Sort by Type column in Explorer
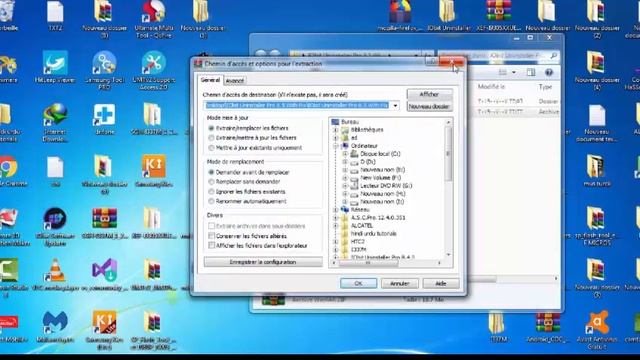The width and height of the screenshot is (640, 360). point(545,87)
